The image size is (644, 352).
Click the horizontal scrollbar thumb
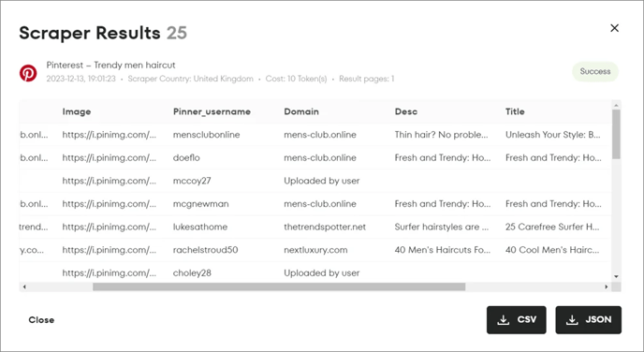(279, 286)
